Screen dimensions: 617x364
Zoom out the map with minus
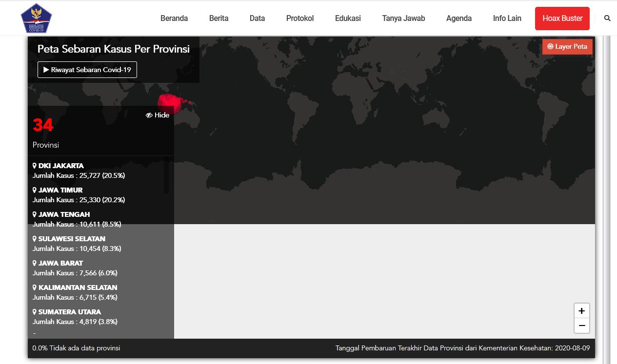(581, 326)
